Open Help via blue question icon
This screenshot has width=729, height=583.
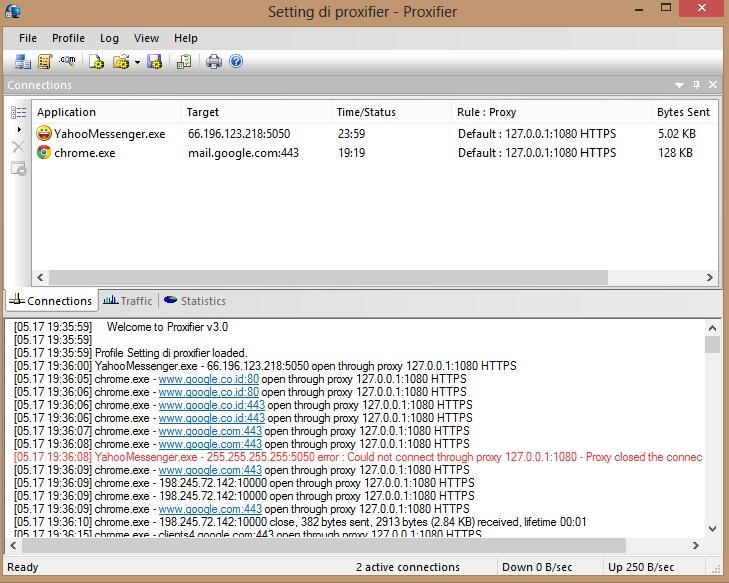tap(236, 61)
